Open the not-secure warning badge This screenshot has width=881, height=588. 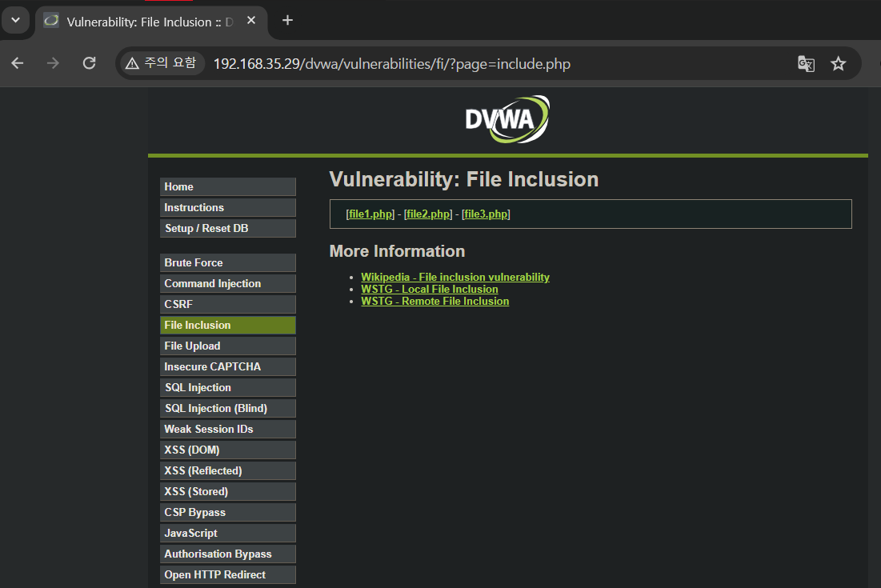click(x=162, y=63)
